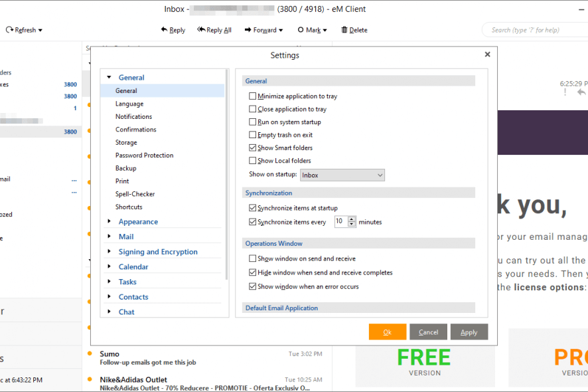The width and height of the screenshot is (588, 392).
Task: Expand the Appearance category
Action: (109, 221)
